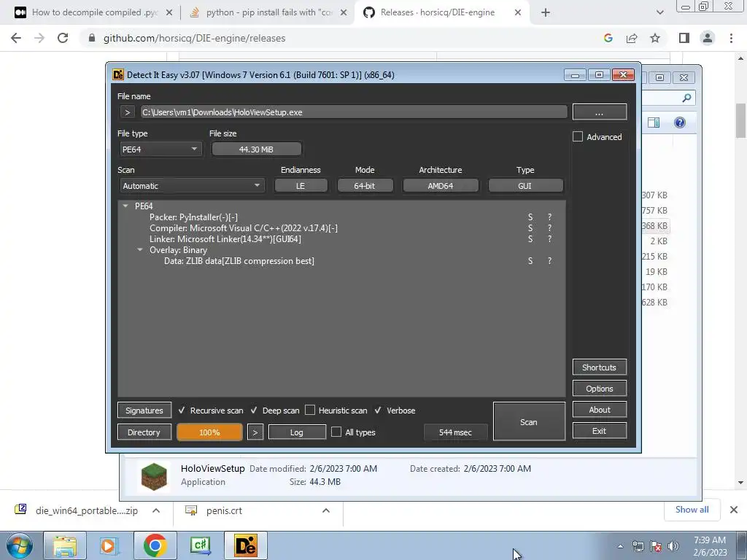Click the '>' button beside file name

click(127, 112)
